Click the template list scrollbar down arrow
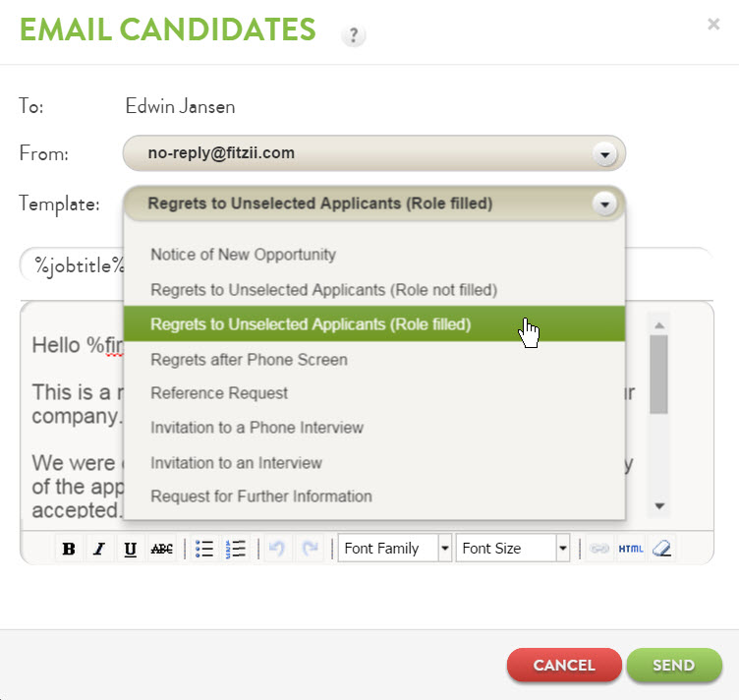The width and height of the screenshot is (739, 700). (659, 505)
